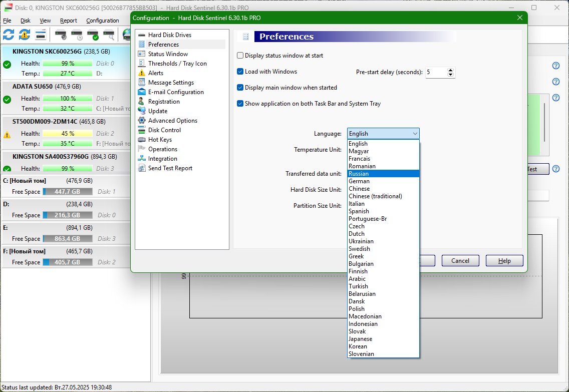Image resolution: width=569 pixels, height=392 pixels.
Task: Click the refresh icon with warning triangle
Action: pos(25,35)
